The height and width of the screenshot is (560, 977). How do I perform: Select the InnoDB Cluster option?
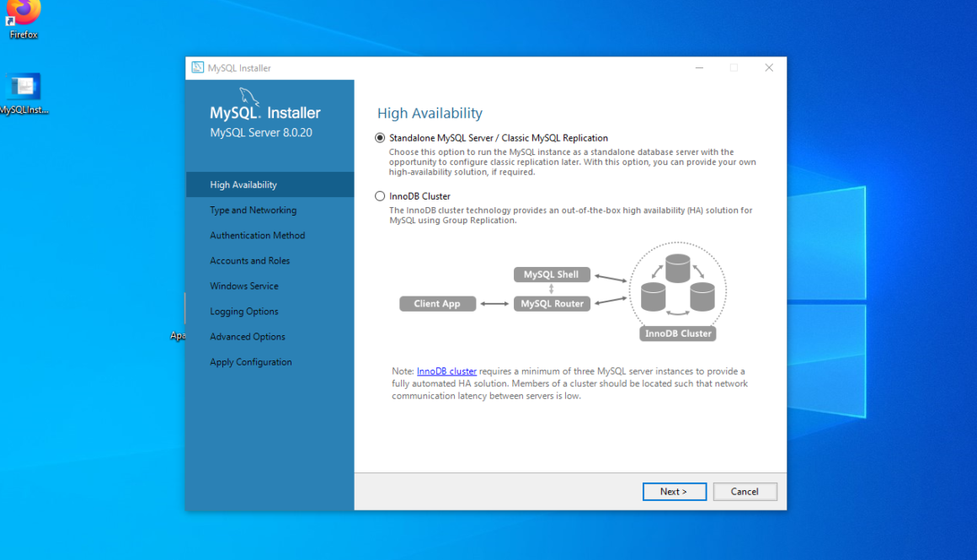click(380, 195)
